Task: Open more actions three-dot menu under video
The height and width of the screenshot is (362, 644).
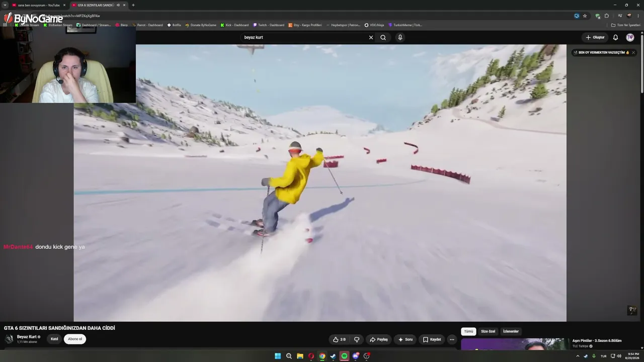Action: click(x=452, y=339)
